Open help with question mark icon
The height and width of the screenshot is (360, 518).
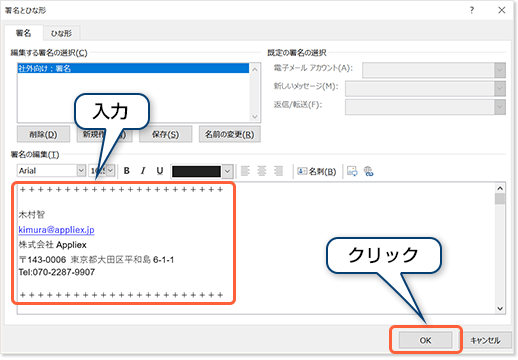472,10
